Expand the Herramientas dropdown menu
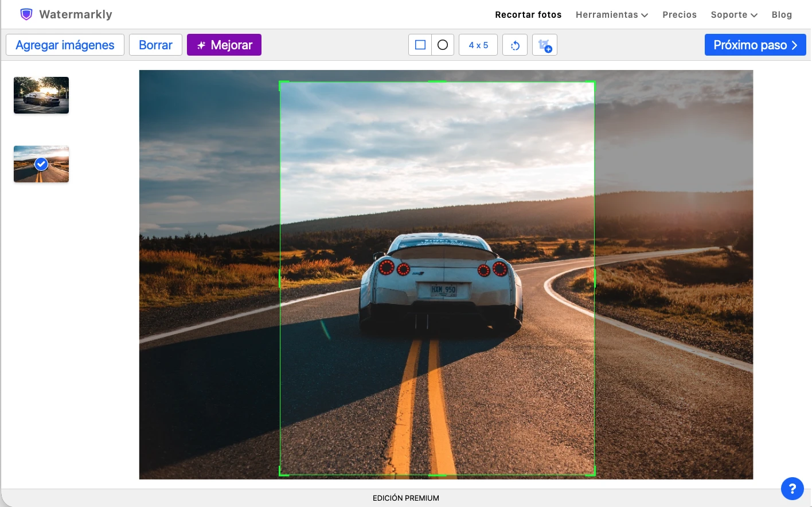Screen dimensions: 812x507 pyautogui.click(x=612, y=14)
